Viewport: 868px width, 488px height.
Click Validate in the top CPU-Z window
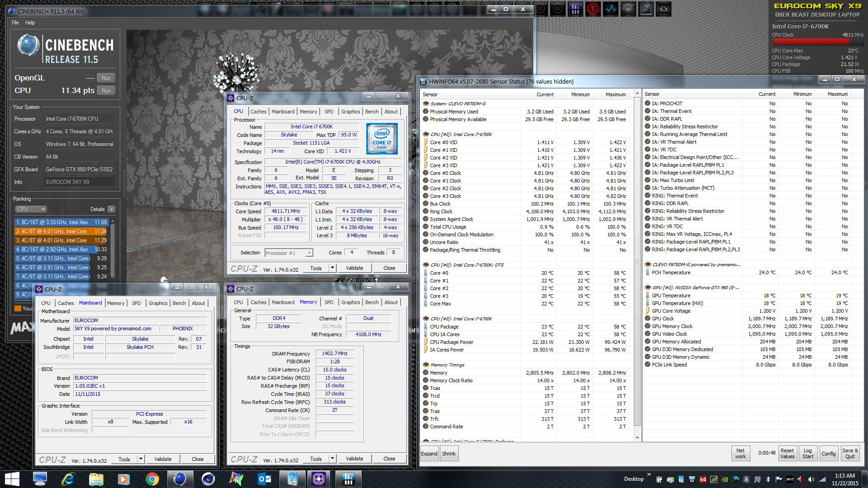click(354, 268)
